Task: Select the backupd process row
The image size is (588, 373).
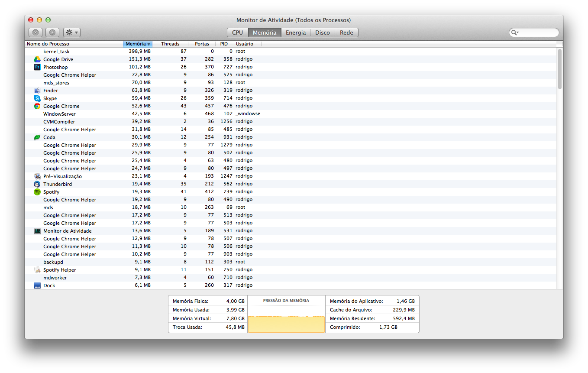Action: click(291, 262)
